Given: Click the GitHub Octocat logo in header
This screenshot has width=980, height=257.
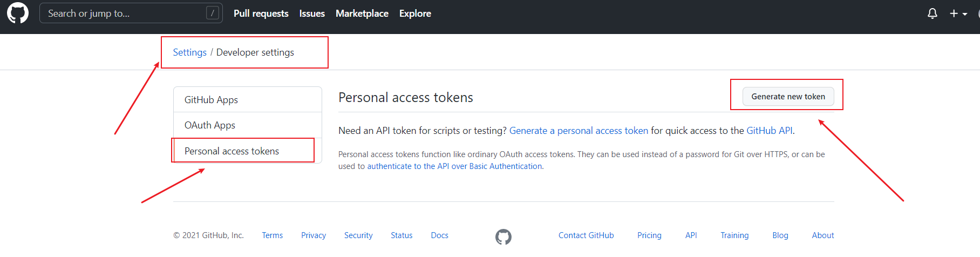Looking at the screenshot, I should (x=18, y=13).
